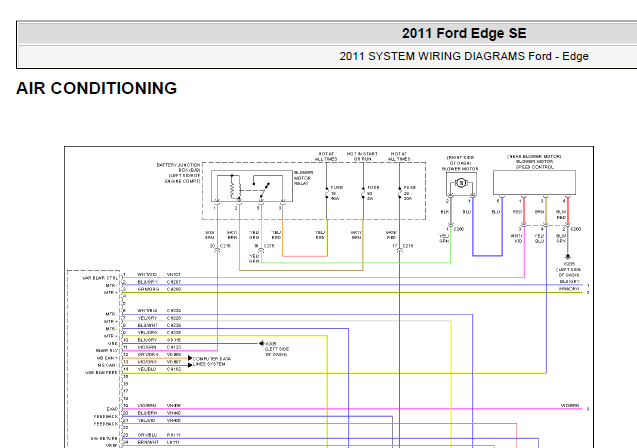Click the C215 connector label at pin 17
The width and height of the screenshot is (637, 448).
pos(408,246)
